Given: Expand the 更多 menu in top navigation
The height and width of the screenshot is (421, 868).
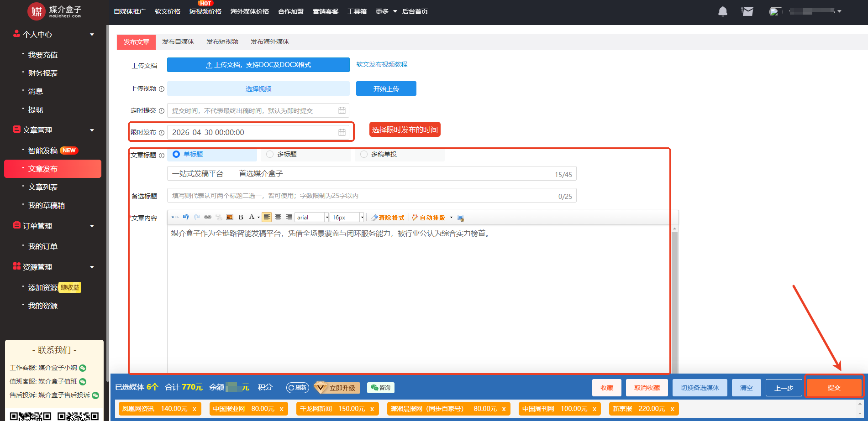Looking at the screenshot, I should point(386,11).
